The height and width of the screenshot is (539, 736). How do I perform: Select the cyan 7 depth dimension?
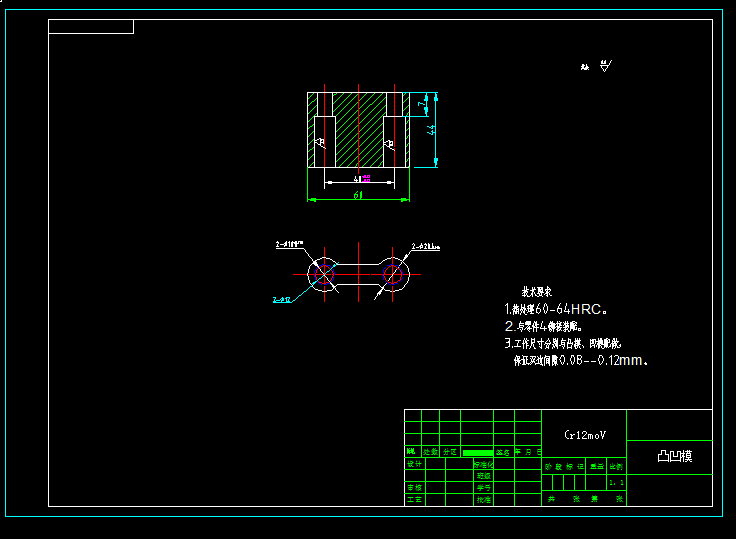[422, 104]
